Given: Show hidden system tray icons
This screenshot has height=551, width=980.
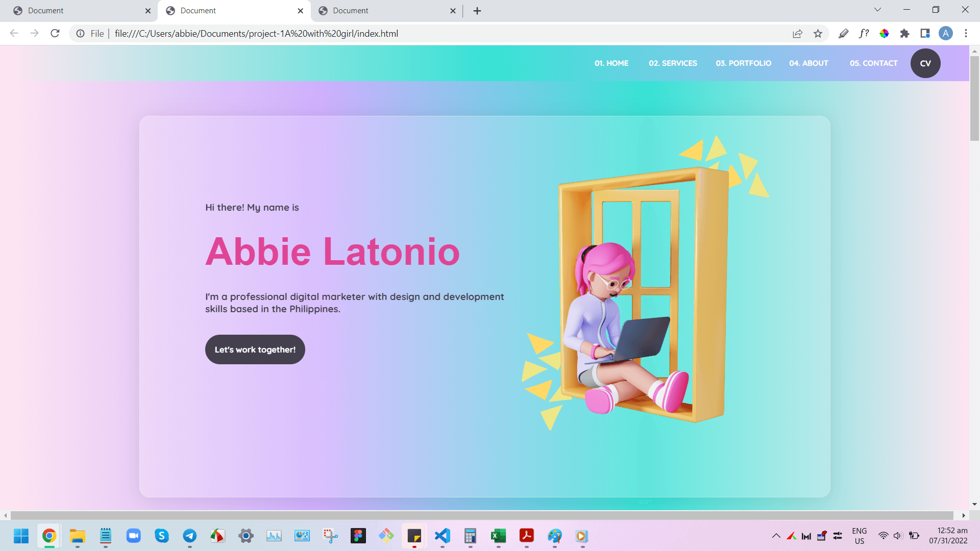Looking at the screenshot, I should tap(776, 536).
